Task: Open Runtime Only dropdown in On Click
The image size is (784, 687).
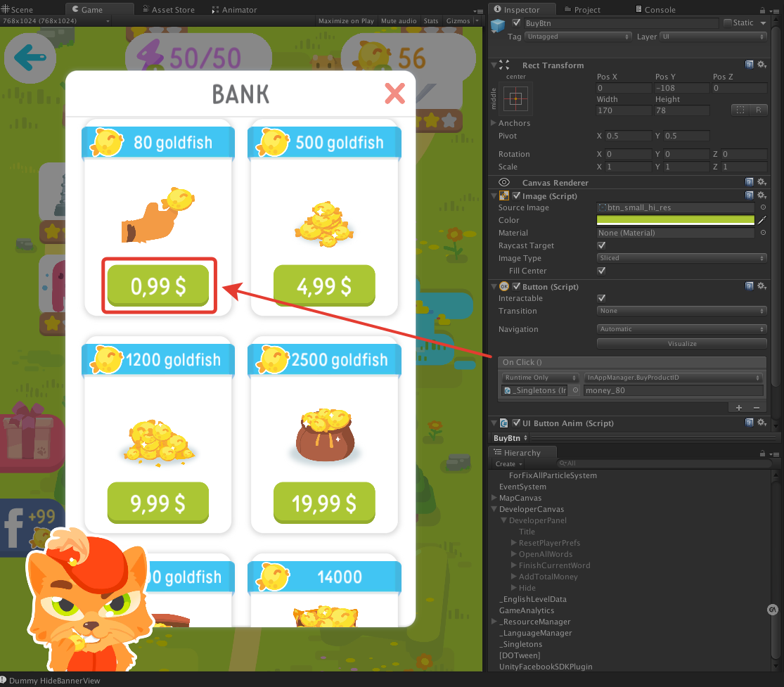Action: coord(540,378)
